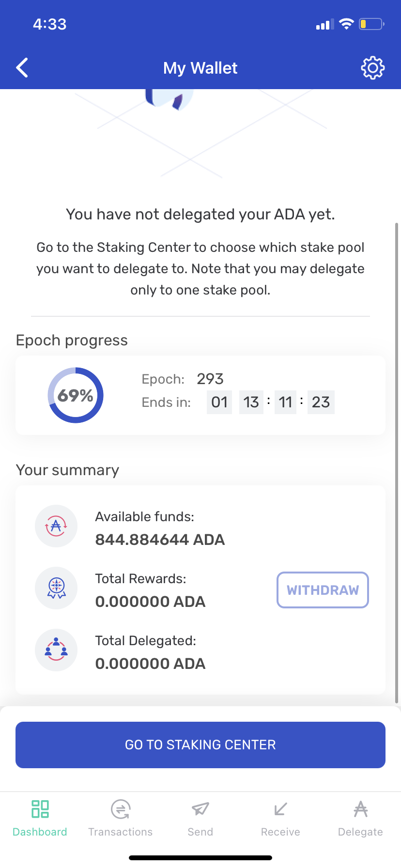Tap the epoch countdown seconds box
Screen dimensions: 401x868
pos(321,402)
